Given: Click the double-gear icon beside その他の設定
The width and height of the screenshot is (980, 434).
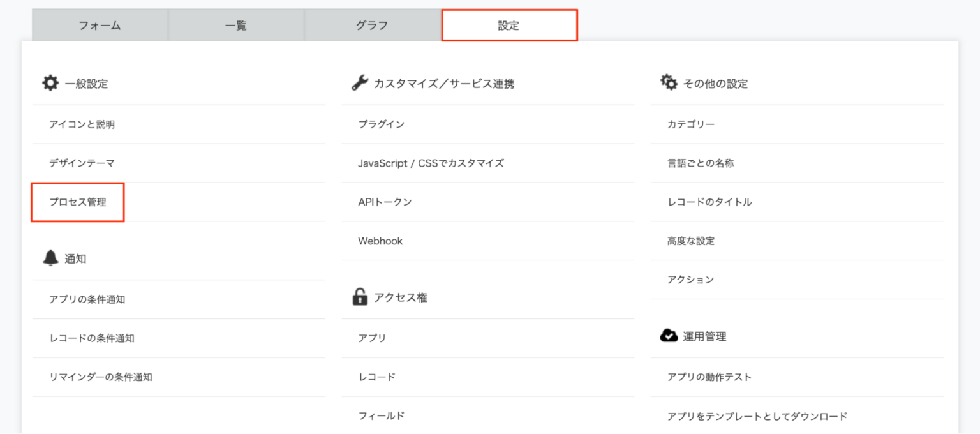Looking at the screenshot, I should click(x=669, y=83).
